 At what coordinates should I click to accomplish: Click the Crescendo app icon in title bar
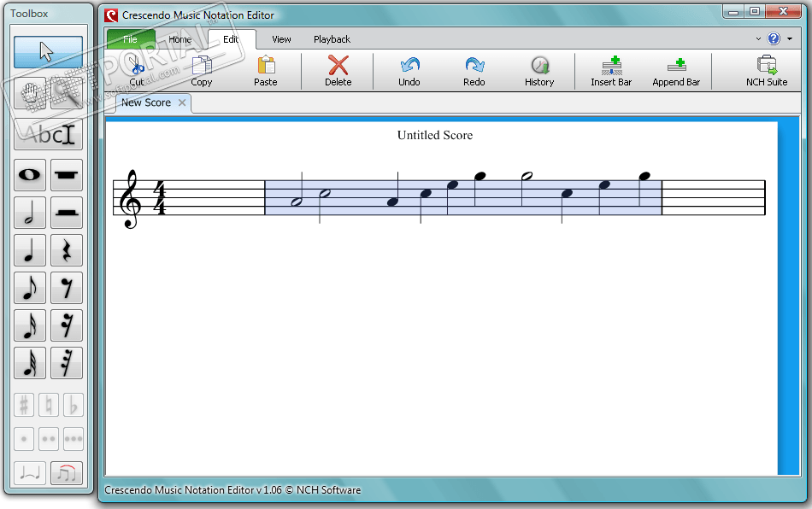tap(111, 15)
